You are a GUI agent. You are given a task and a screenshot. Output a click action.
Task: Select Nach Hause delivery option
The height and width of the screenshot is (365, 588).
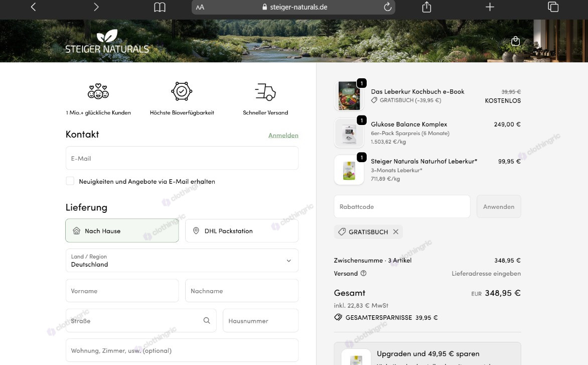click(x=122, y=231)
